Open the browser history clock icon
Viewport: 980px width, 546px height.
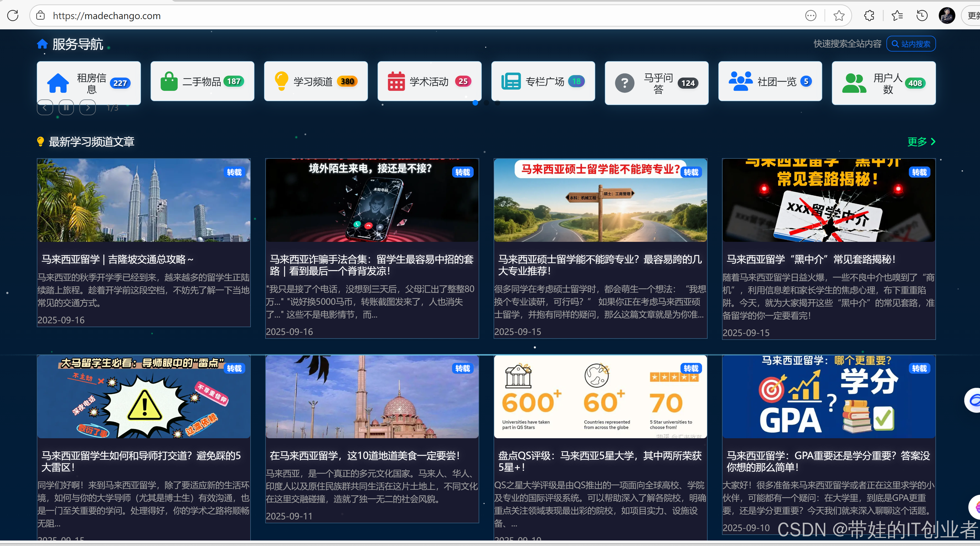(922, 16)
